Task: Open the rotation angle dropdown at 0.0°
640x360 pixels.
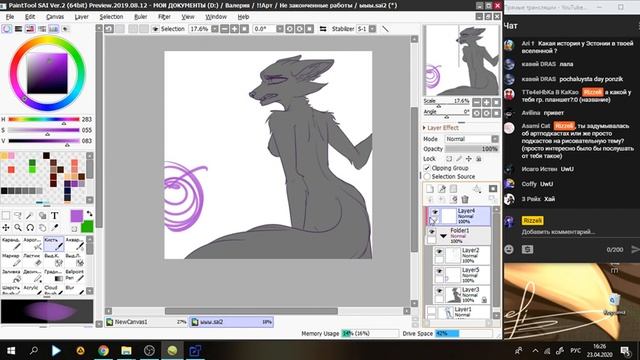Action: tap(280, 29)
